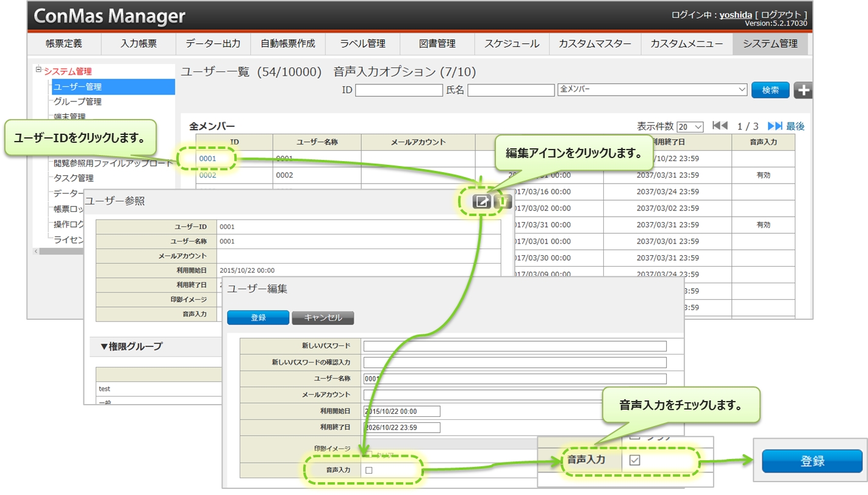Switch to the 図書管理 tab
Viewport: 868px width, 495px height.
[437, 44]
